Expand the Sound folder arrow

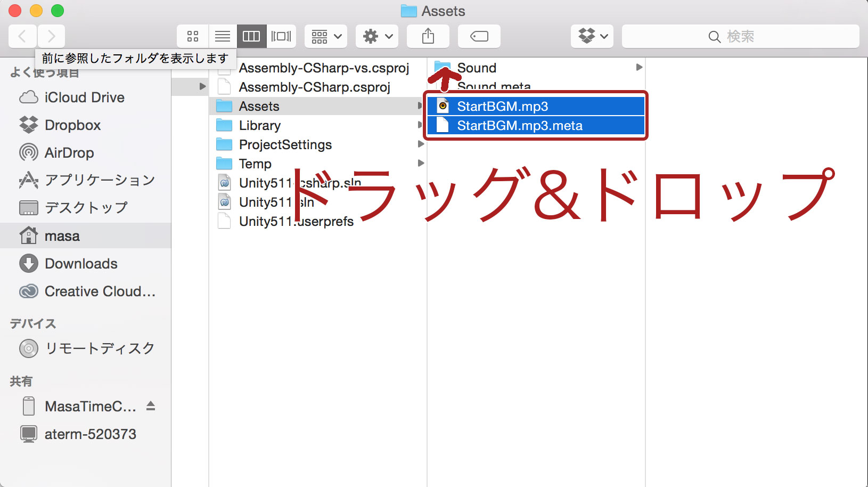pyautogui.click(x=639, y=67)
